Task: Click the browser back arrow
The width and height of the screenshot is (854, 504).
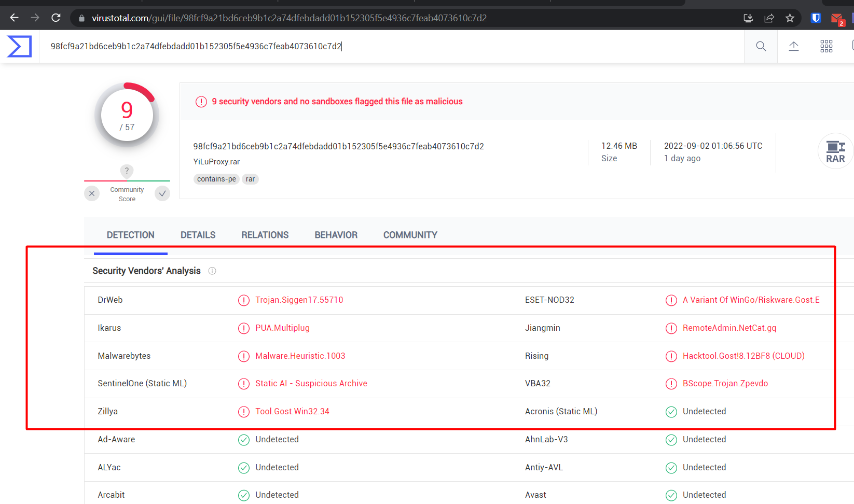Action: point(14,18)
